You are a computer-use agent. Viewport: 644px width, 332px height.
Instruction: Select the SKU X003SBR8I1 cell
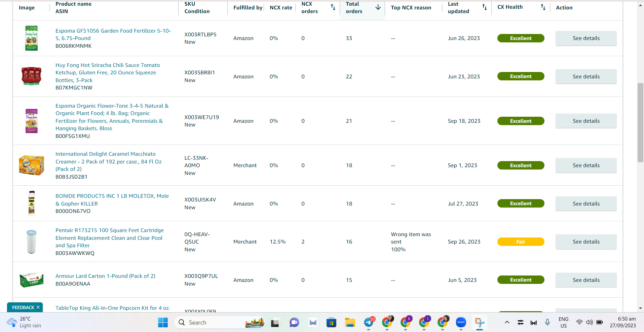[x=199, y=72]
